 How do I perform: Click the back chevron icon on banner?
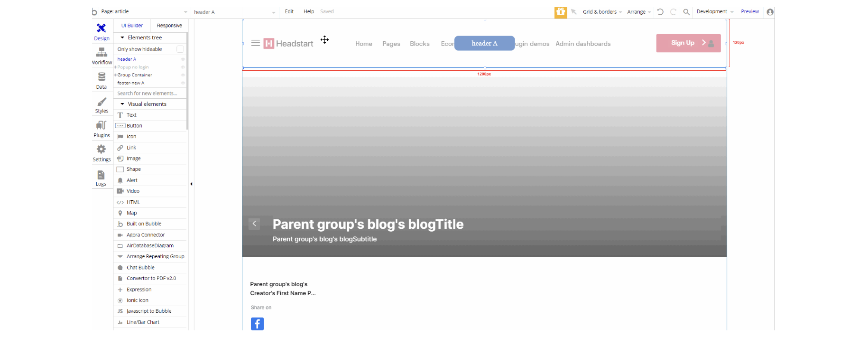254,224
